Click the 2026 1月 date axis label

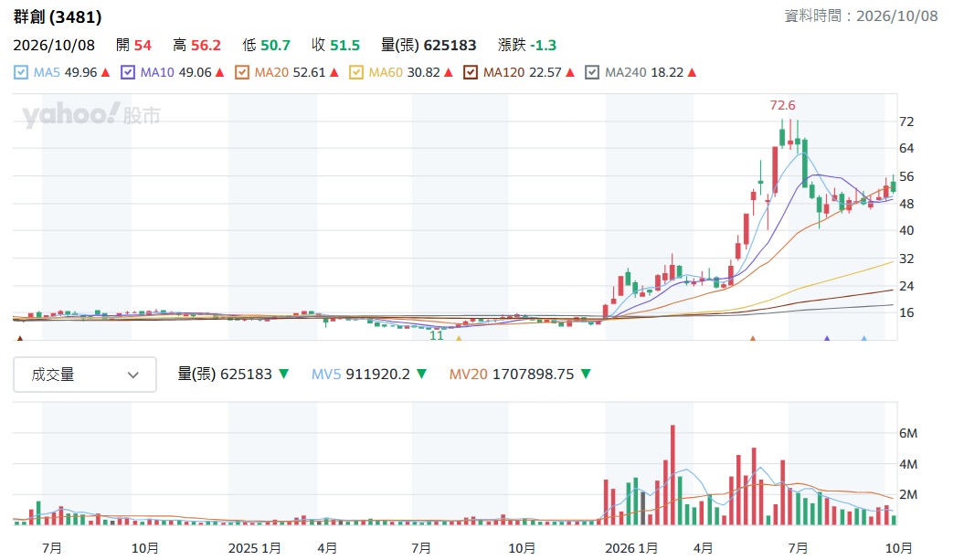click(630, 548)
